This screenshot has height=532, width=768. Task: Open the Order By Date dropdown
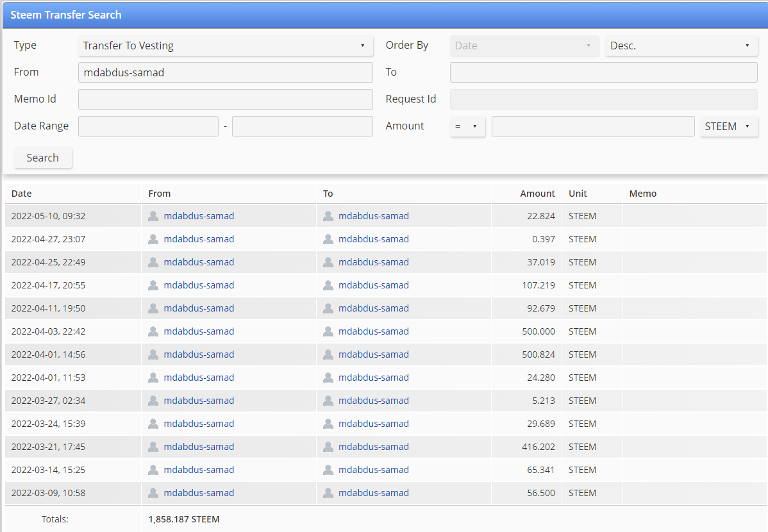[x=524, y=46]
